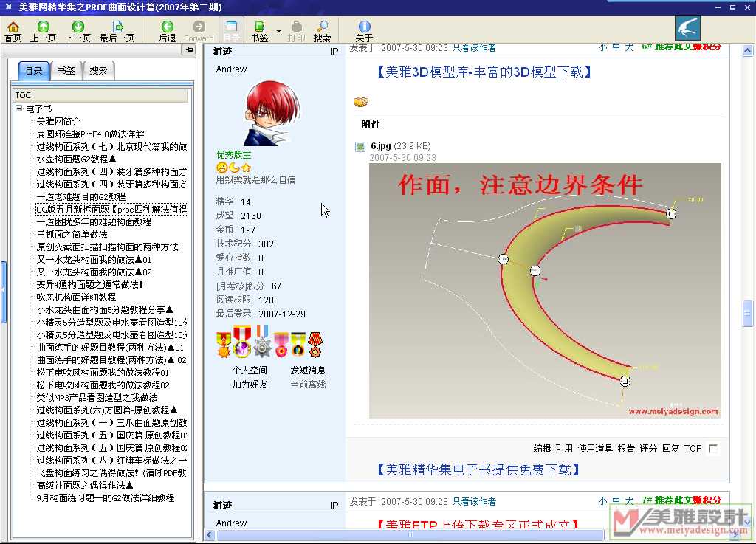Click 评分 to rate the post
The width and height of the screenshot is (756, 544).
[648, 449]
